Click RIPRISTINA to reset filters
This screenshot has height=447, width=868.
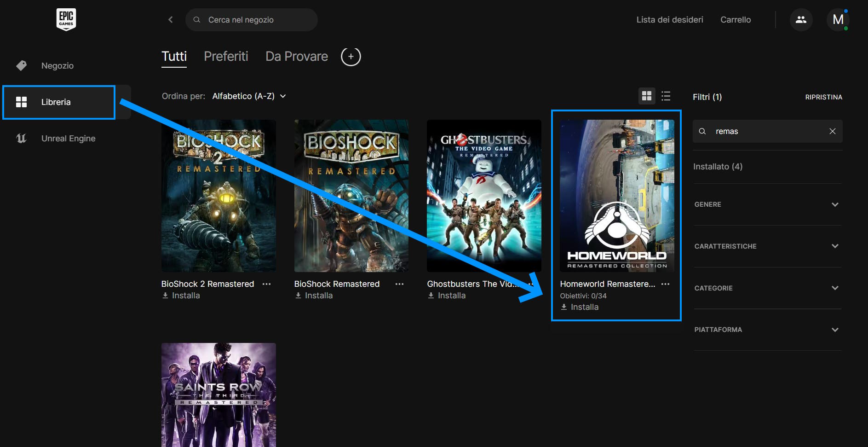click(823, 97)
